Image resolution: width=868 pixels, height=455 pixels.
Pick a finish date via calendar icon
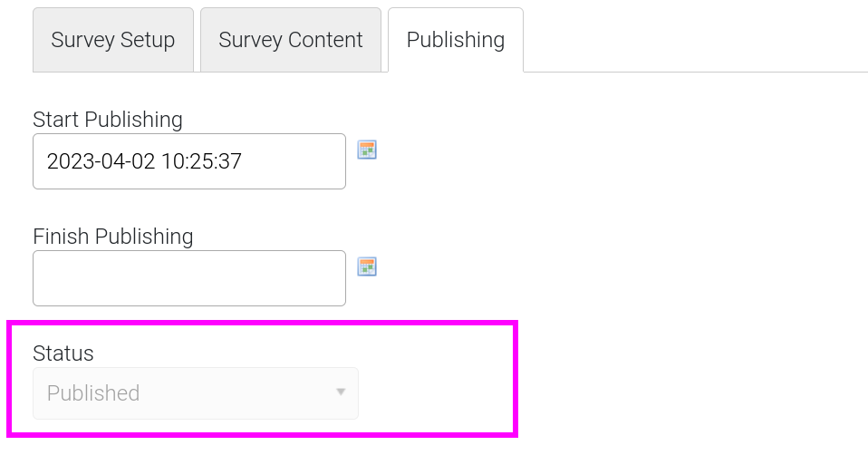367,266
